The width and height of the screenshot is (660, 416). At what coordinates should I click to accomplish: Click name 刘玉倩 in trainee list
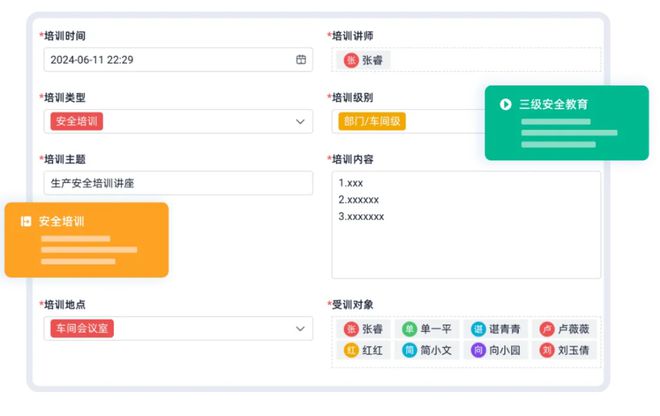point(573,350)
